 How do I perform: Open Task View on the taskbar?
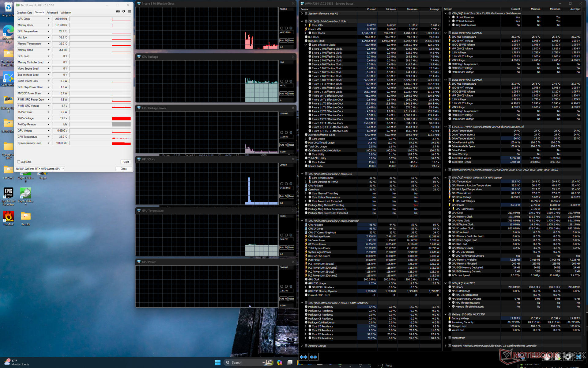tap(290, 362)
